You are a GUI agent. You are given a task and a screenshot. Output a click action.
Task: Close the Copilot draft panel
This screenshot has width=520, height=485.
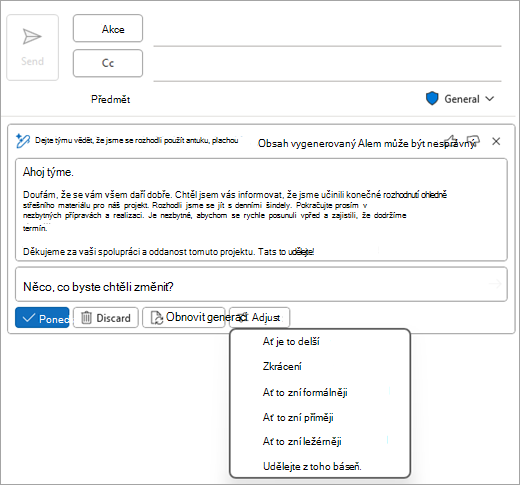tap(496, 141)
